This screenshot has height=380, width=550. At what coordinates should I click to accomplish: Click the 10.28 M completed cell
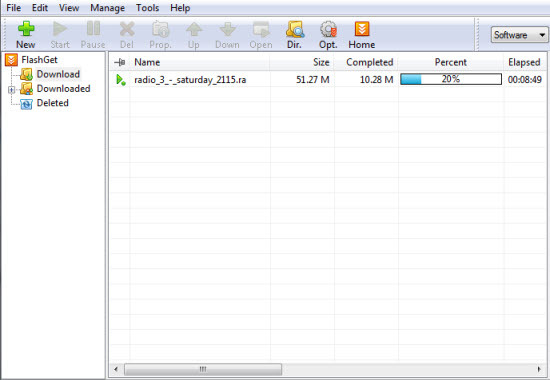click(x=376, y=80)
